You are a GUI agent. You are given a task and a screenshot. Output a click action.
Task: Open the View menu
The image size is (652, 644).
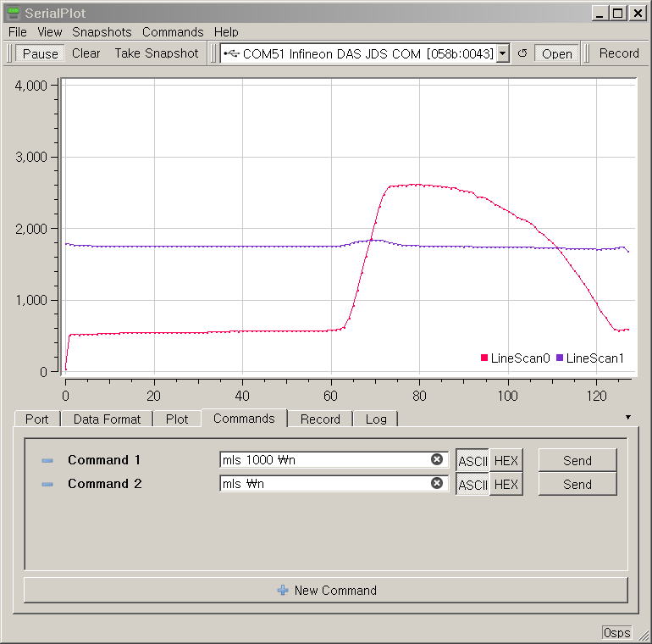click(x=49, y=32)
